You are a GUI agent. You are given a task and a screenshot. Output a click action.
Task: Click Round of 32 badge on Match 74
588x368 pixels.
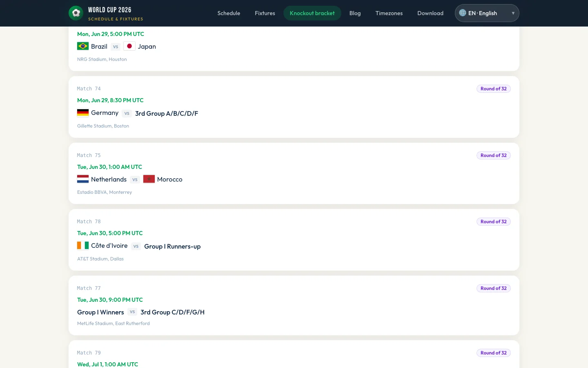[x=494, y=89]
